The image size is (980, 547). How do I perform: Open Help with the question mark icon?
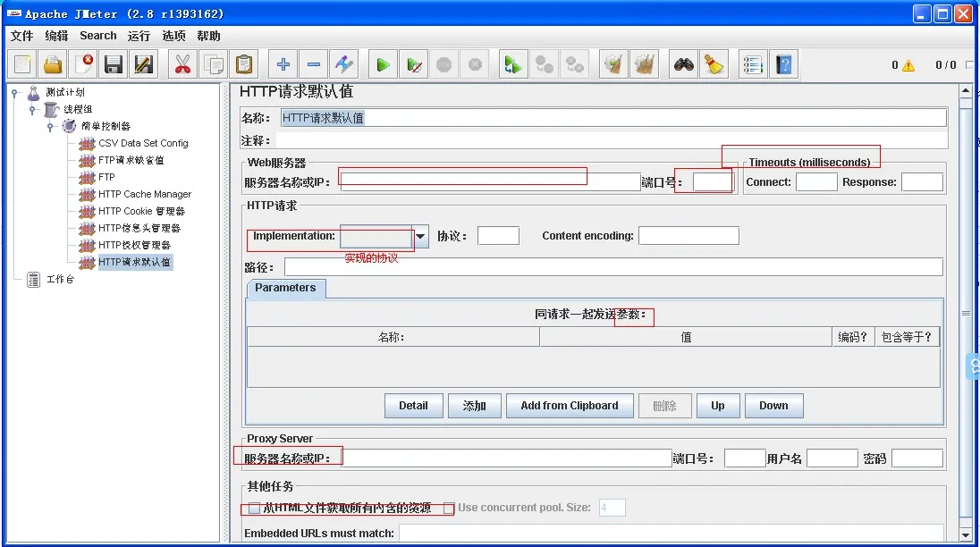coord(783,64)
